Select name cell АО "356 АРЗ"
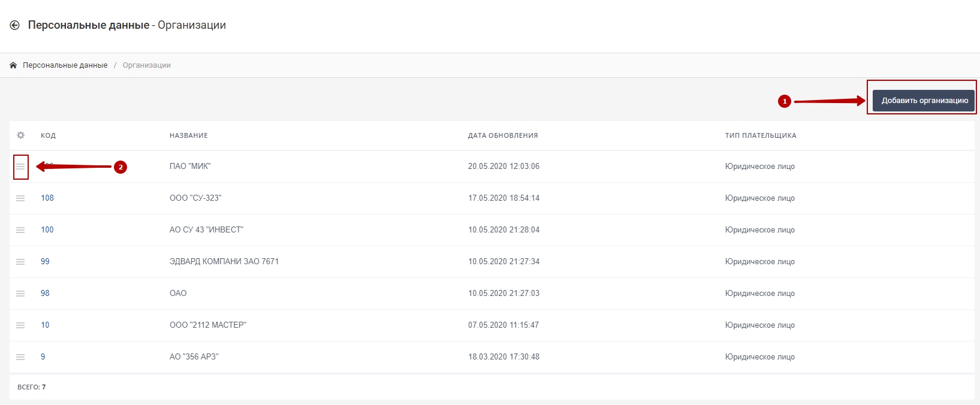 (x=194, y=357)
